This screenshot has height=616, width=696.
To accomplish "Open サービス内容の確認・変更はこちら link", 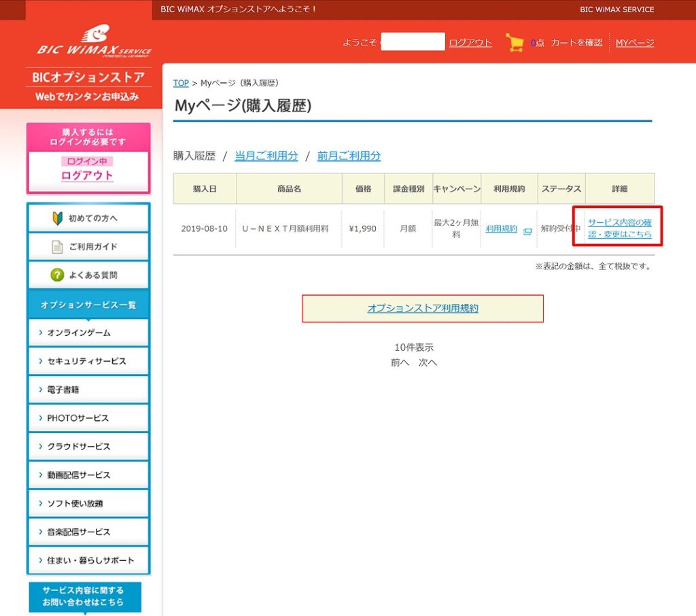I will (620, 228).
